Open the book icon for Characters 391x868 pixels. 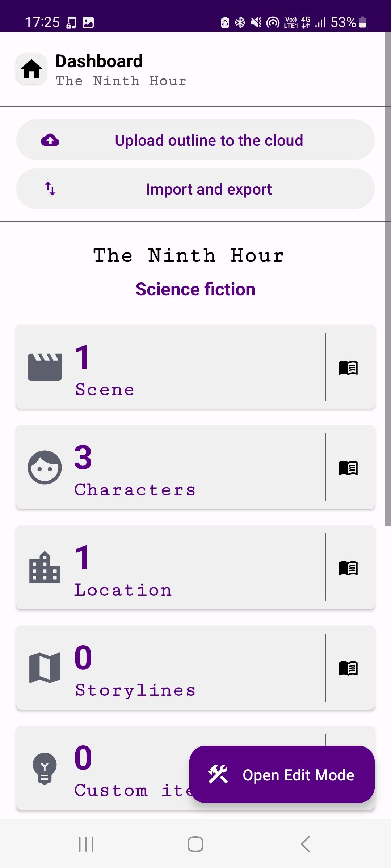348,468
